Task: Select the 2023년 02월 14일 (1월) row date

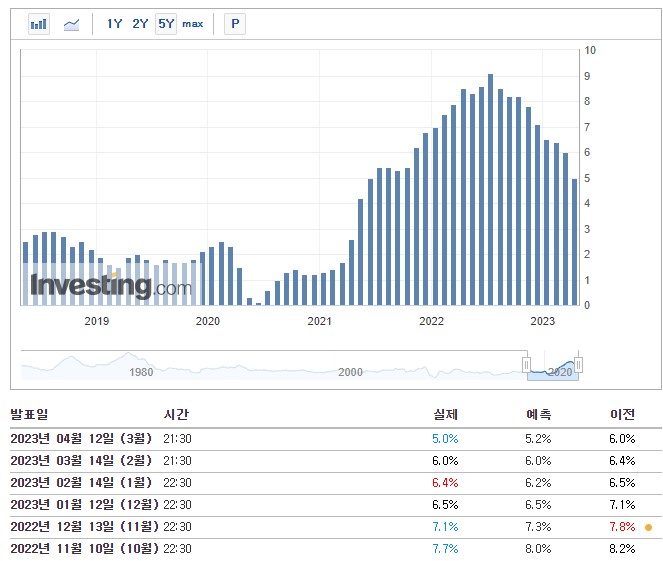Action: pos(81,482)
